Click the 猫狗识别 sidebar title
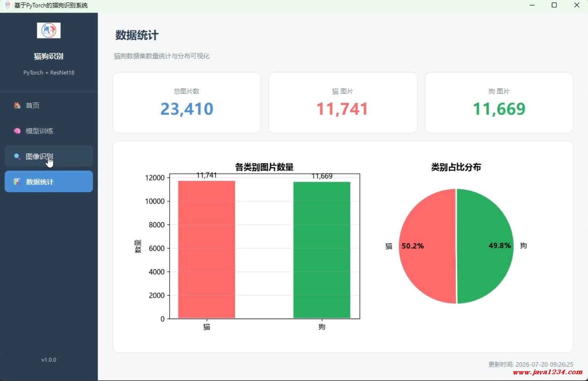Image resolution: width=588 pixels, height=381 pixels. (x=49, y=56)
